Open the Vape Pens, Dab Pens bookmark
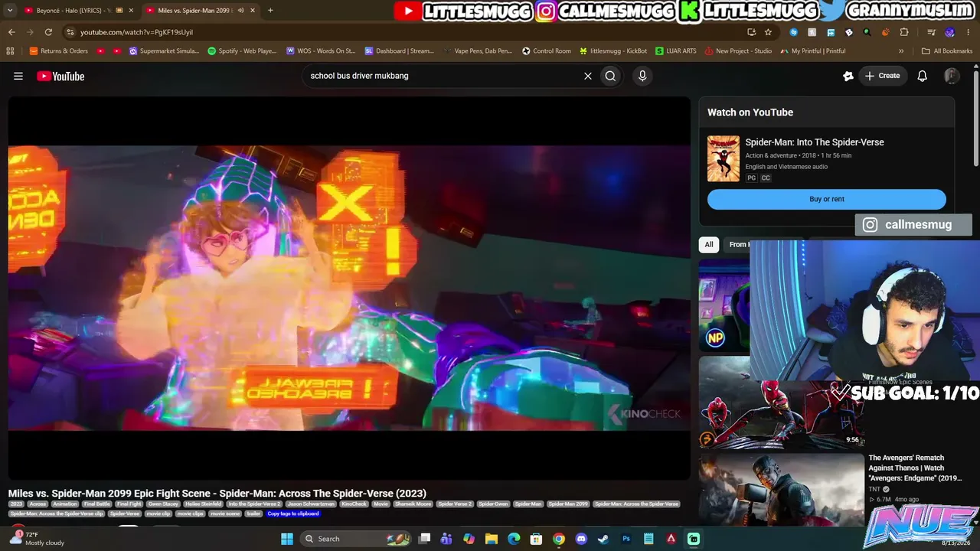This screenshot has width=980, height=551. click(478, 51)
